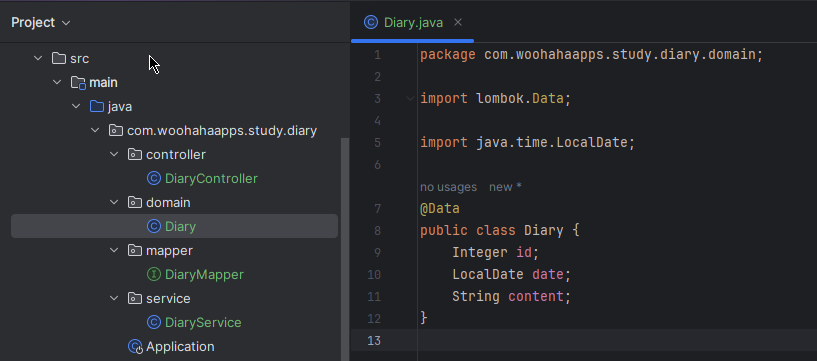Open the Project view dropdown
This screenshot has height=361, width=817.
(41, 22)
